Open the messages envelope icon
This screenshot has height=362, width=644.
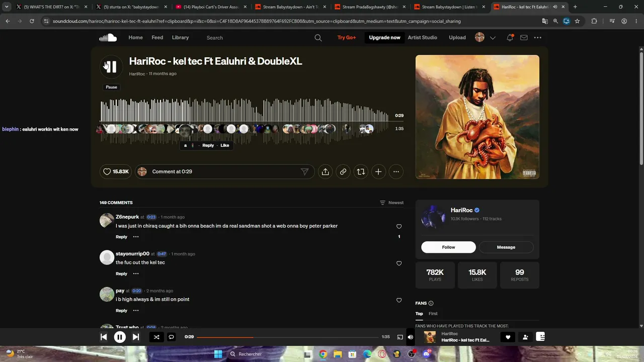[x=524, y=38]
